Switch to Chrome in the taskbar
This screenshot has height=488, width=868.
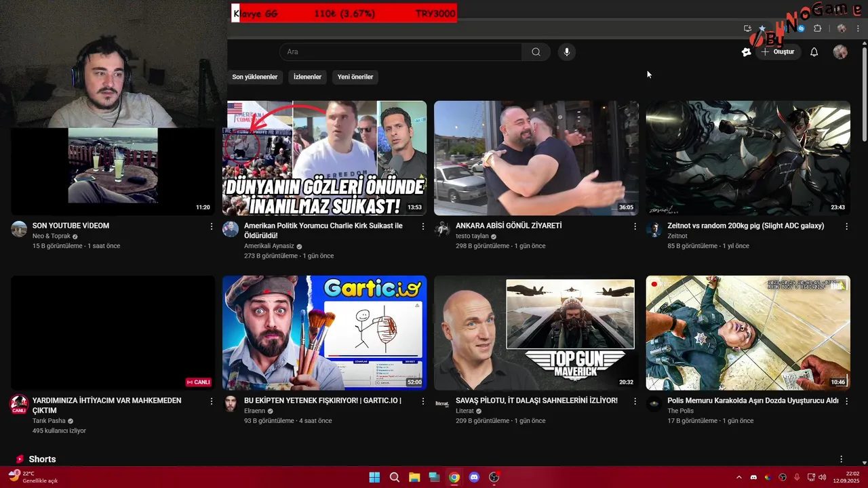[454, 477]
